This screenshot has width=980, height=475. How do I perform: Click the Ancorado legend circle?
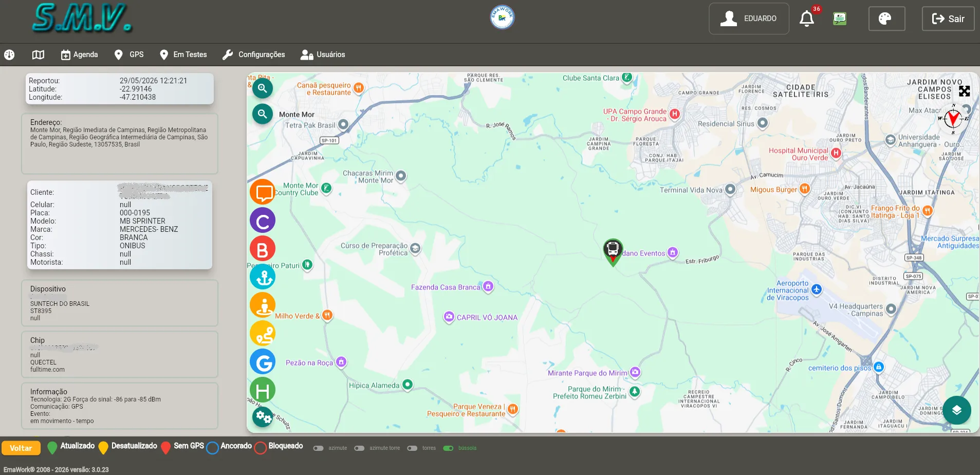pyautogui.click(x=212, y=448)
